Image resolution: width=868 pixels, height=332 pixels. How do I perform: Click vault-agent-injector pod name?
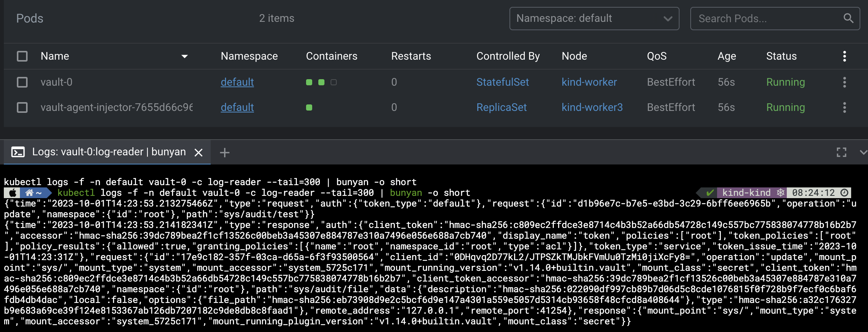pos(116,107)
